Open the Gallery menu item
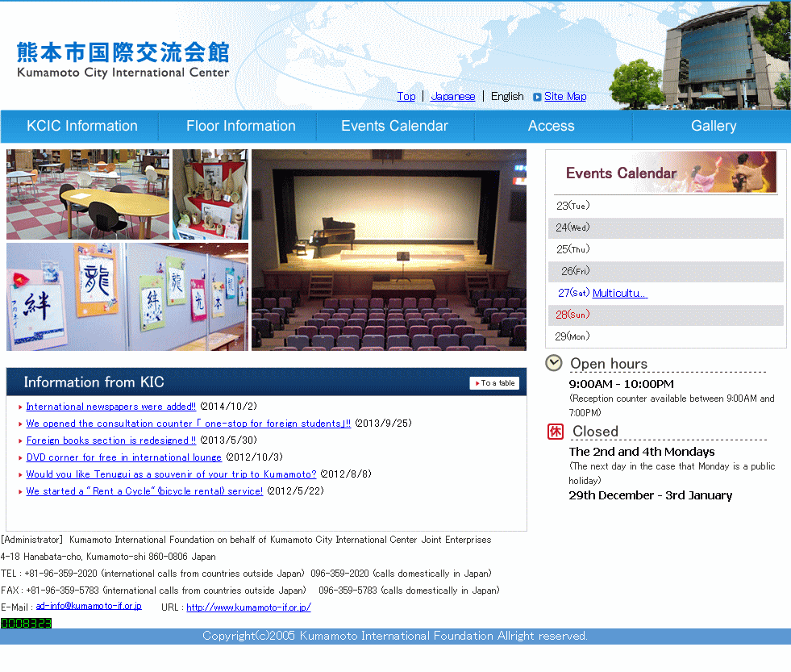791x672 pixels. (x=714, y=126)
